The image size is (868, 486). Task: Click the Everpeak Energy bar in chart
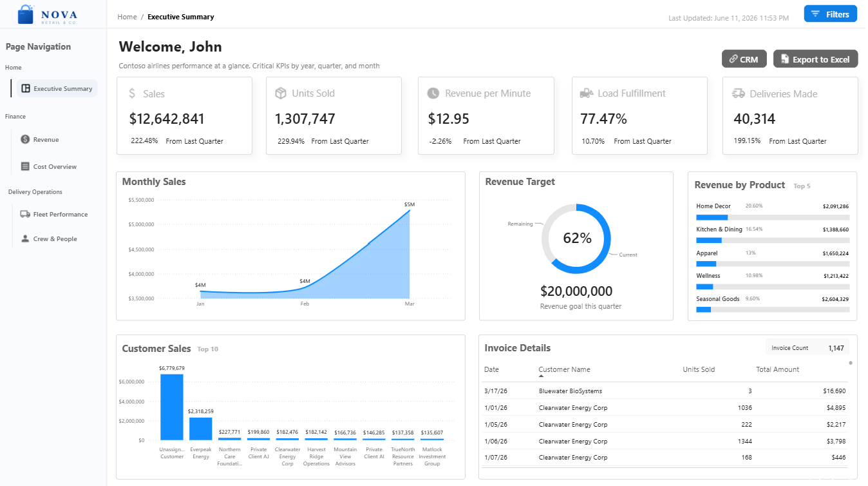click(201, 429)
